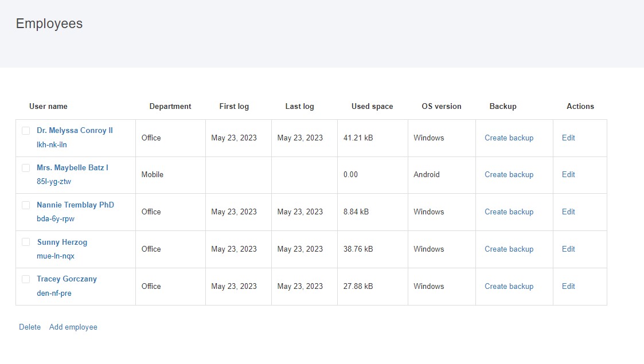Click the 0.00 used space value
Screen dimensions: 644x364
pyautogui.click(x=350, y=174)
